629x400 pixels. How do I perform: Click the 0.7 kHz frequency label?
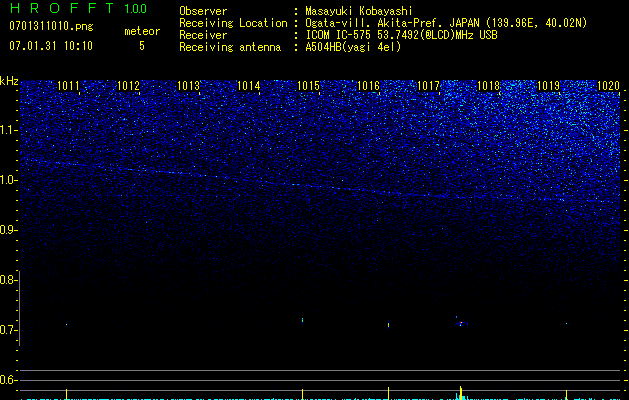click(x=9, y=330)
